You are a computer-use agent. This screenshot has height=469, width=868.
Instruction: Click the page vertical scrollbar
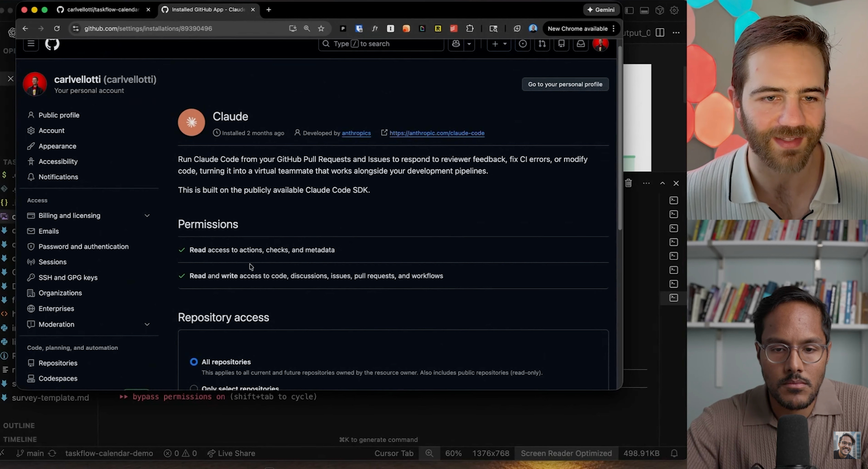click(620, 137)
